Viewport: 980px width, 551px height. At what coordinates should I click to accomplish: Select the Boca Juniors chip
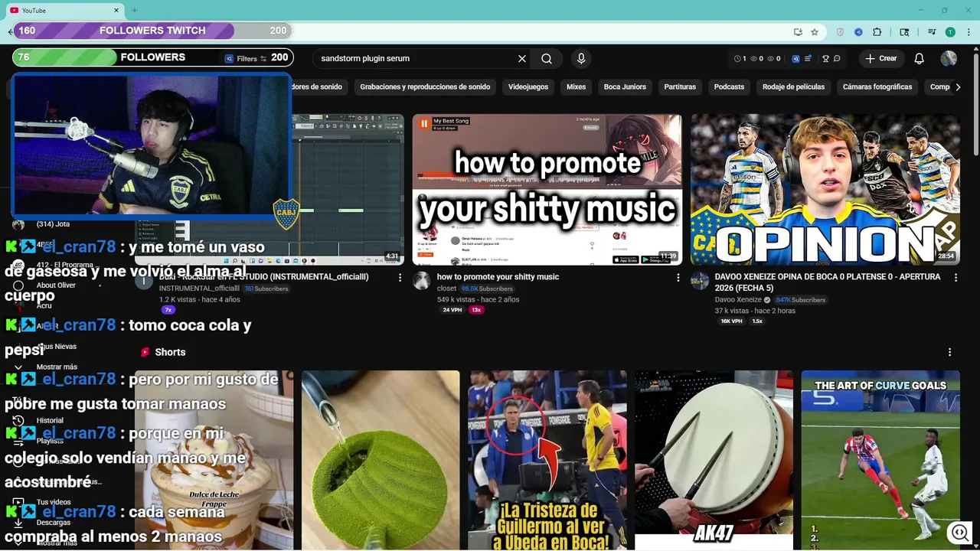pyautogui.click(x=625, y=87)
